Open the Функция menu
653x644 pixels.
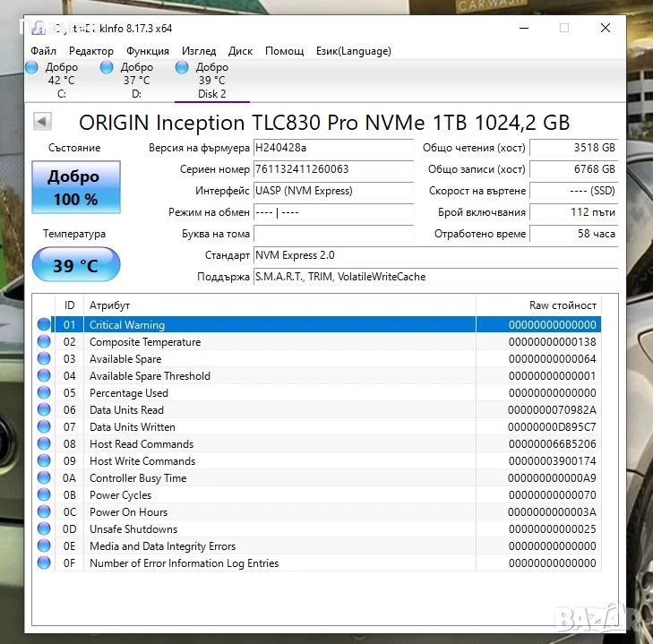148,51
